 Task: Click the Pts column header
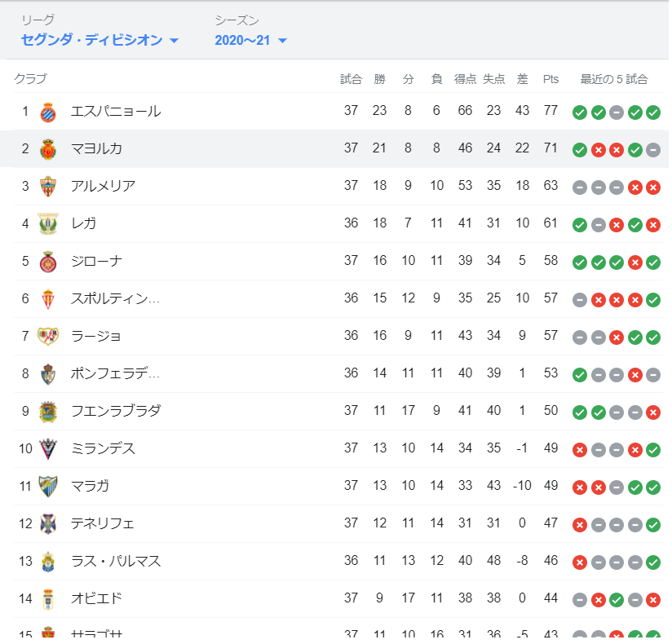click(x=550, y=79)
